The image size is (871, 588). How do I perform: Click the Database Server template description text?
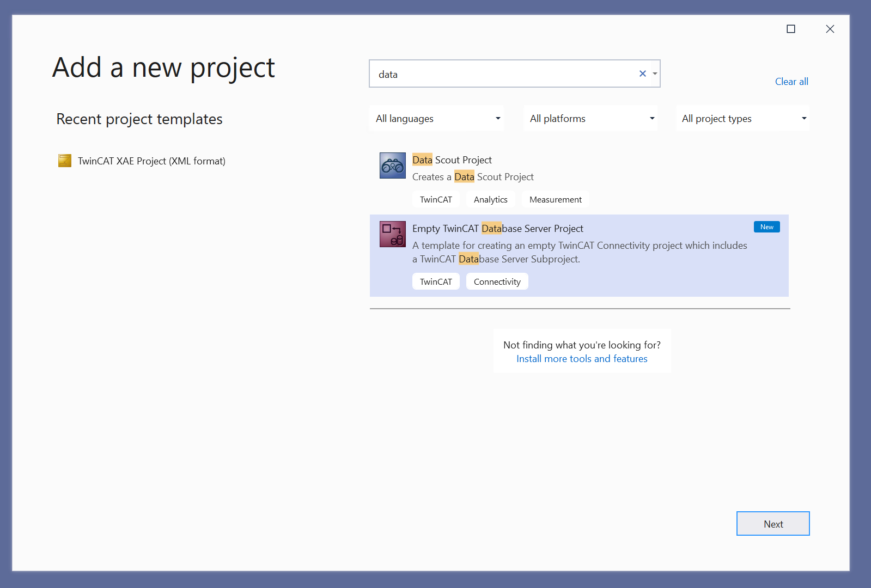point(580,252)
